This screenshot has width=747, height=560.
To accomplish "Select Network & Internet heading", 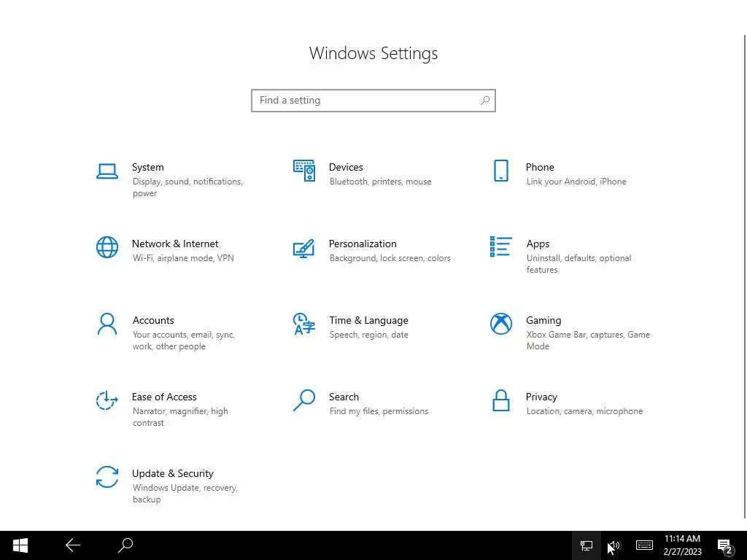I will 175,244.
